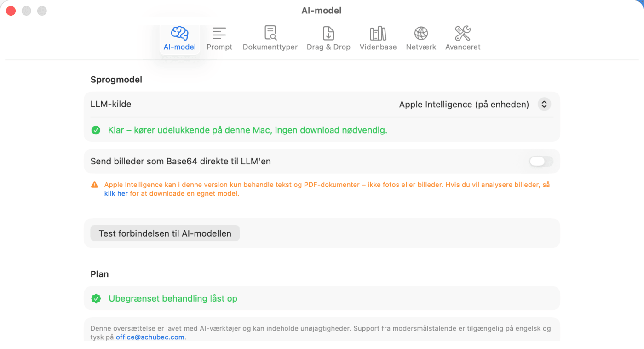The width and height of the screenshot is (644, 349).
Task: Click Test forbindelsen til AI-modellen button
Action: (165, 233)
